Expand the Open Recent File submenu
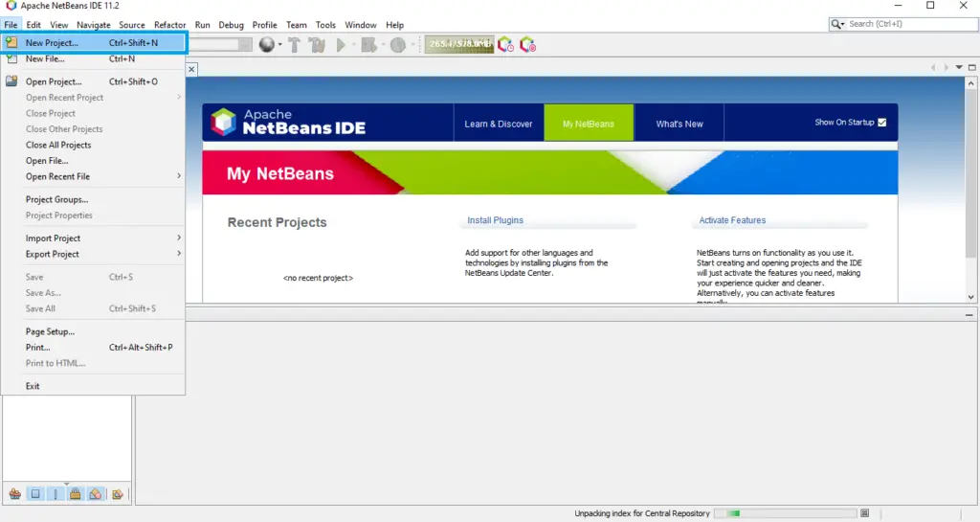 pos(102,176)
